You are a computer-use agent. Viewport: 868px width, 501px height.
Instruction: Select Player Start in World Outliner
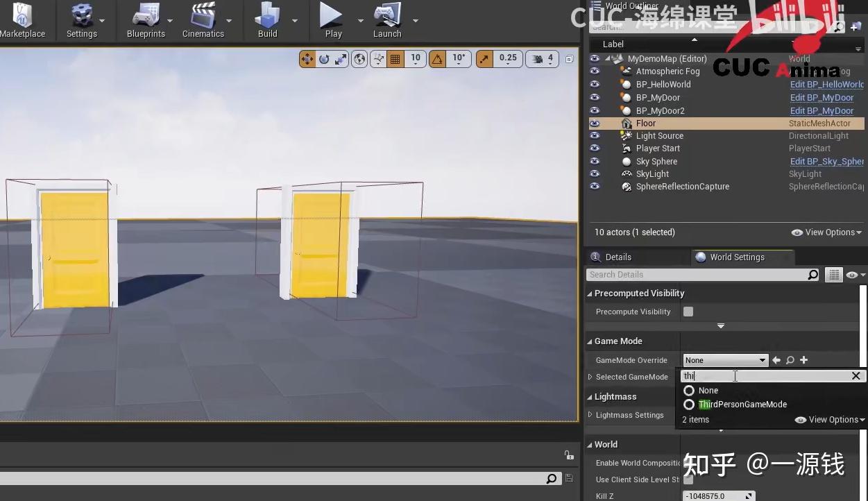(658, 148)
